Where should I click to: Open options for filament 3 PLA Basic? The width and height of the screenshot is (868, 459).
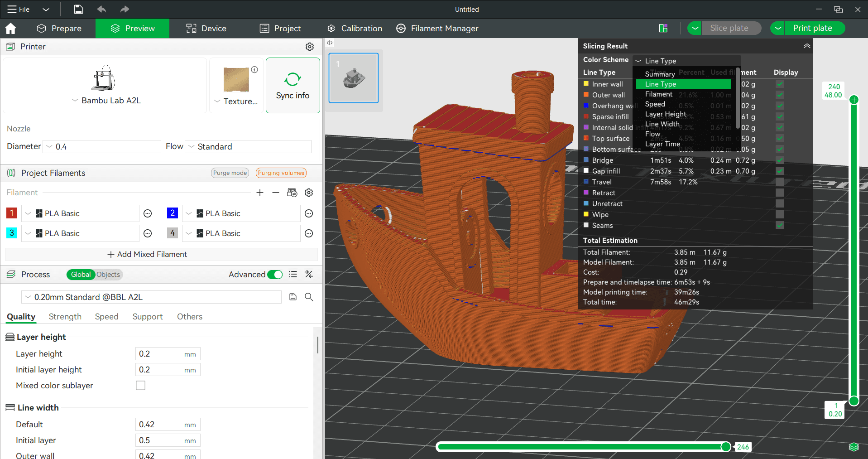click(148, 233)
